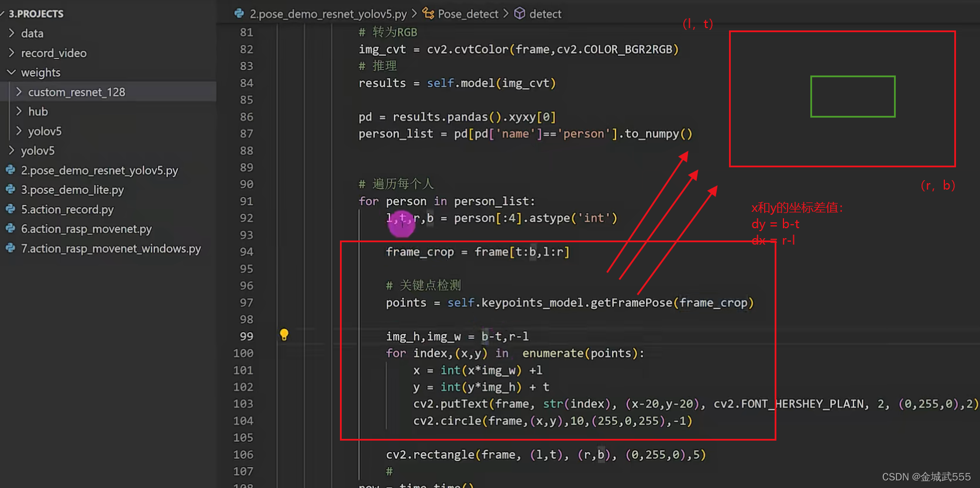Click getFramePose call on line 97
This screenshot has width=980, height=488.
tap(631, 303)
